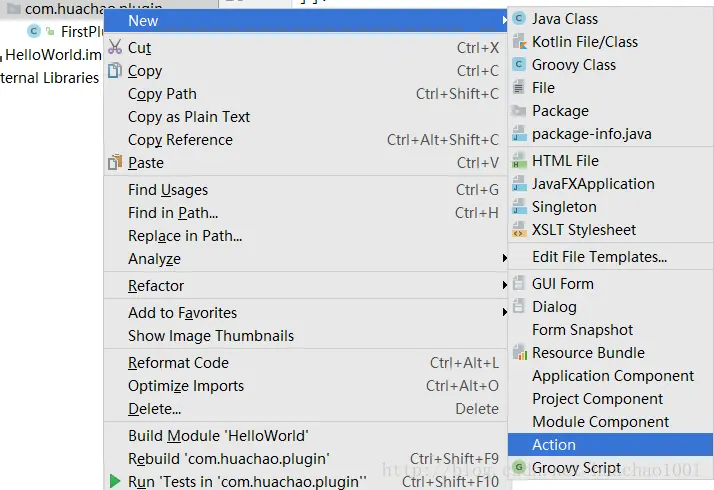Choose Copy Path from context menu
Image resolution: width=714 pixels, height=490 pixels.
(162, 94)
